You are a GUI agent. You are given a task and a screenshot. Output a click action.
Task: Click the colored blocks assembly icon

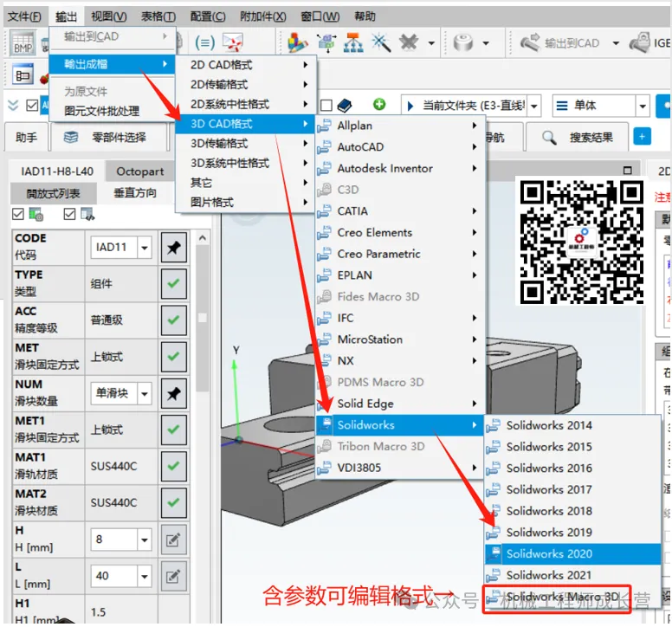coord(297,42)
